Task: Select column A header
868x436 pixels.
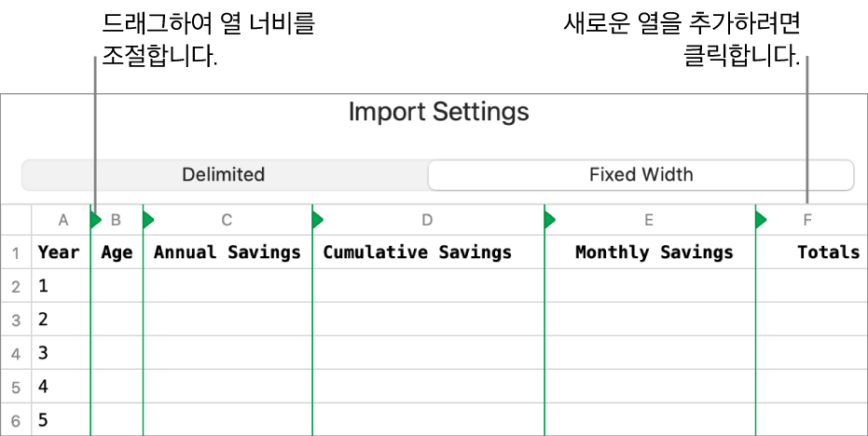Action: (63, 221)
